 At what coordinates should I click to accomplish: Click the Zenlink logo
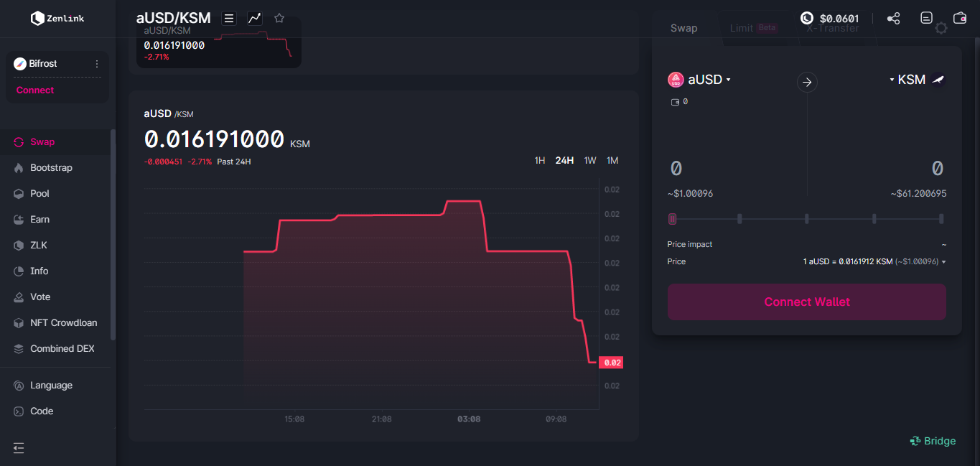point(57,18)
